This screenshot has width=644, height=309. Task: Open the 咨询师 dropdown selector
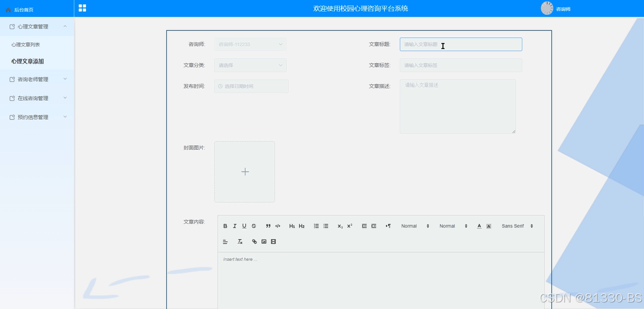click(x=250, y=44)
